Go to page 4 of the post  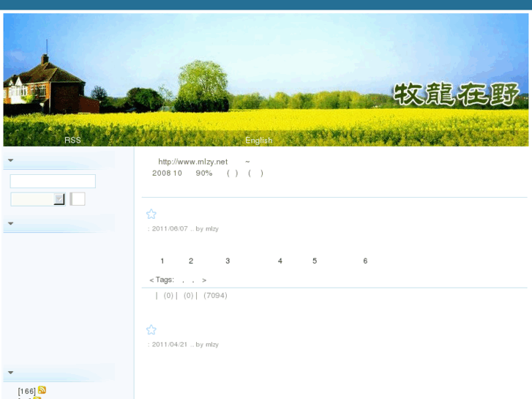pyautogui.click(x=280, y=261)
